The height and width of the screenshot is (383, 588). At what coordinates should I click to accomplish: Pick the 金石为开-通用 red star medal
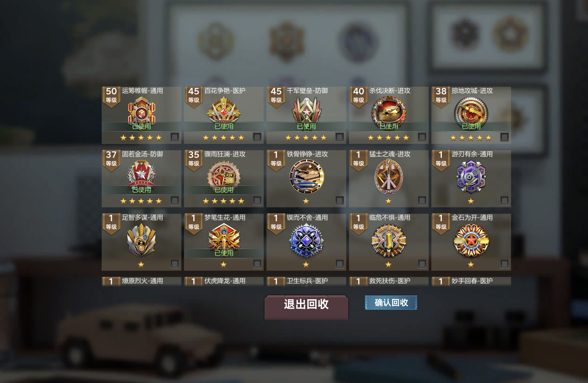pos(471,240)
